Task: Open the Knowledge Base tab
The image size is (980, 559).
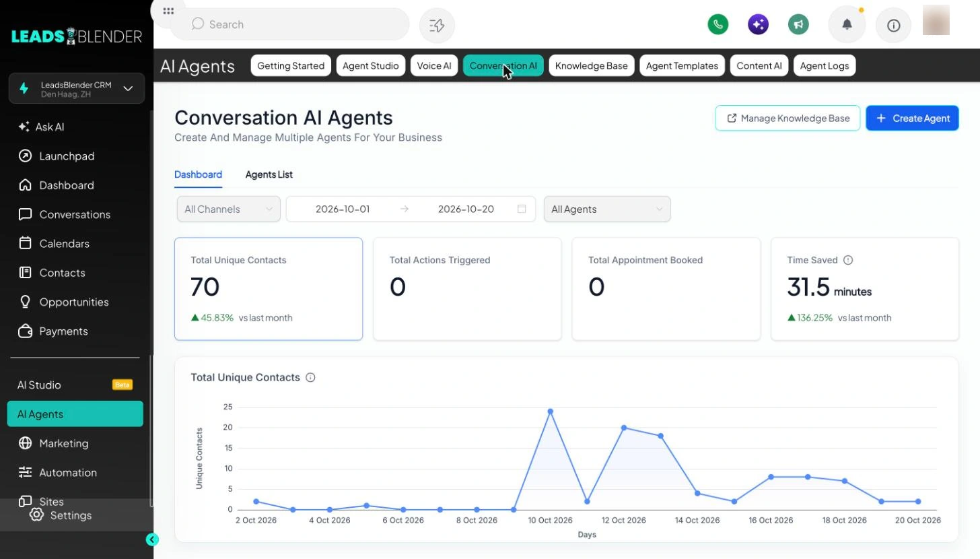Action: (x=592, y=66)
